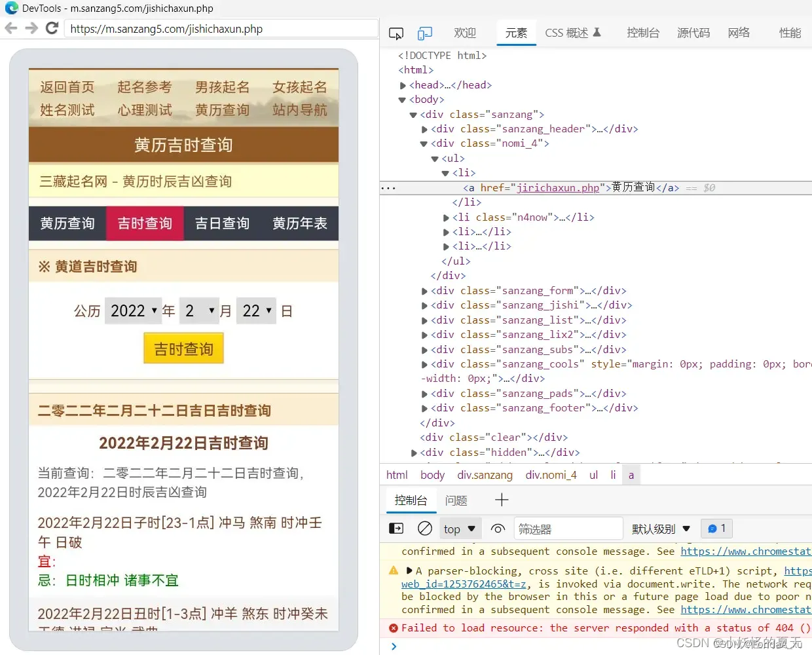Click the browser reload icon
The height and width of the screenshot is (655, 812).
[52, 28]
